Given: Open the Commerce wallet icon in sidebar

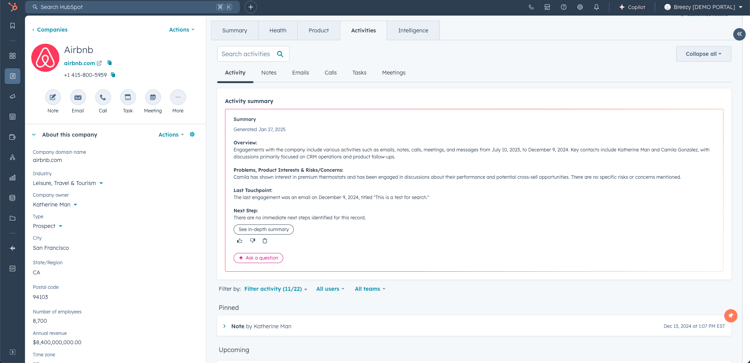Looking at the screenshot, I should click(x=12, y=137).
